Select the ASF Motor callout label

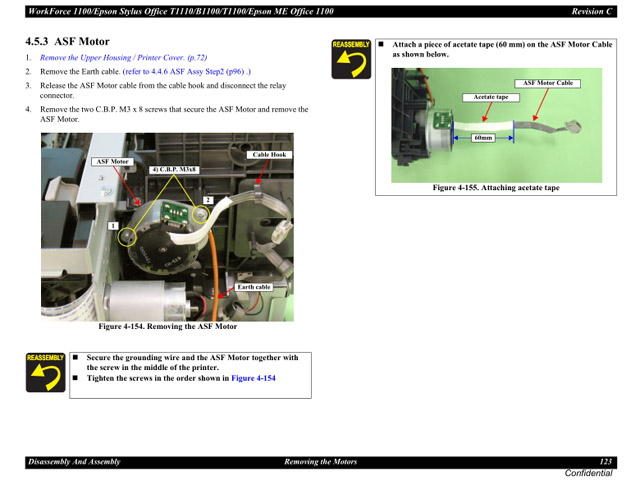click(113, 161)
